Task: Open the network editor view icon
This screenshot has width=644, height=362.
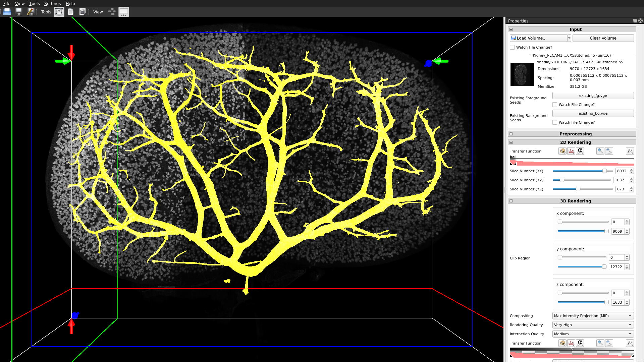Action: pos(112,12)
